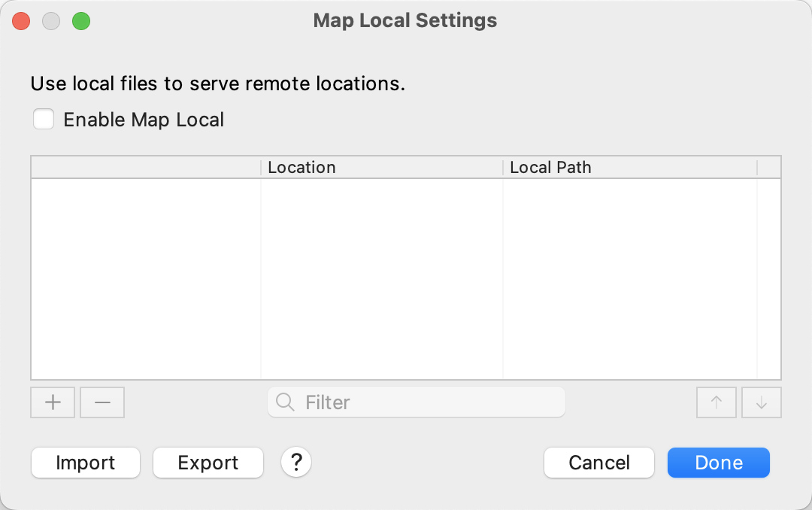The image size is (812, 510).
Task: Close the Map Local Settings window
Action: (x=21, y=21)
